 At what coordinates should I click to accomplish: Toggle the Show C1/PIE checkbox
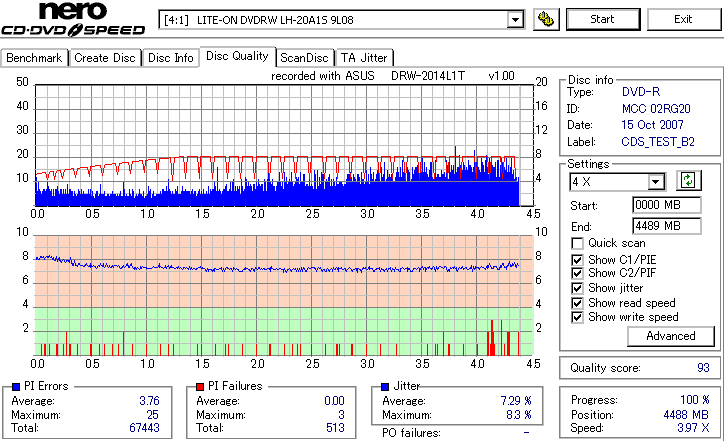coord(577,260)
